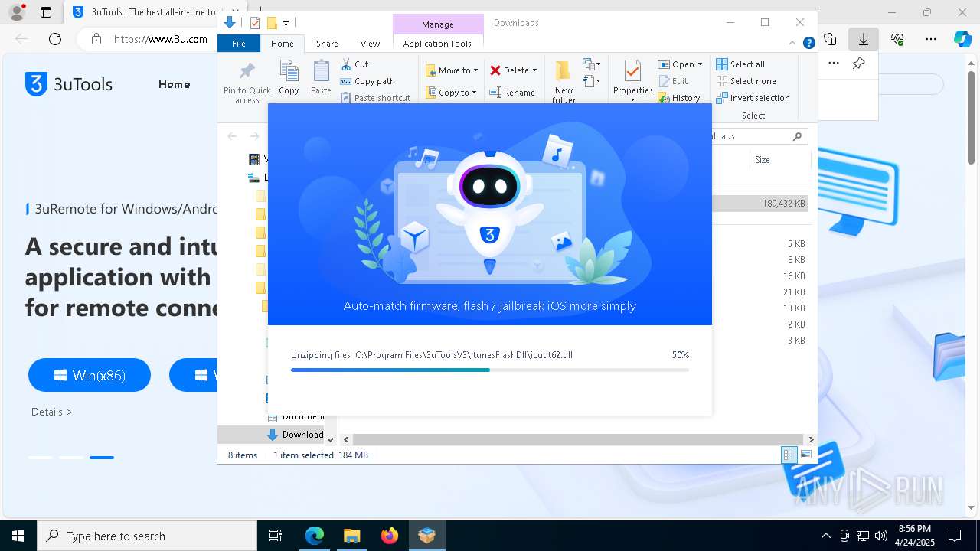
Task: Click the Edge profile avatar
Action: 17,12
